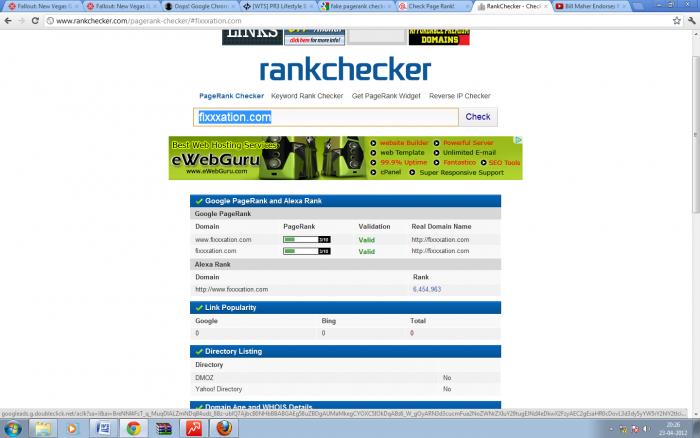Open the red chart application taskbar icon

(x=194, y=429)
